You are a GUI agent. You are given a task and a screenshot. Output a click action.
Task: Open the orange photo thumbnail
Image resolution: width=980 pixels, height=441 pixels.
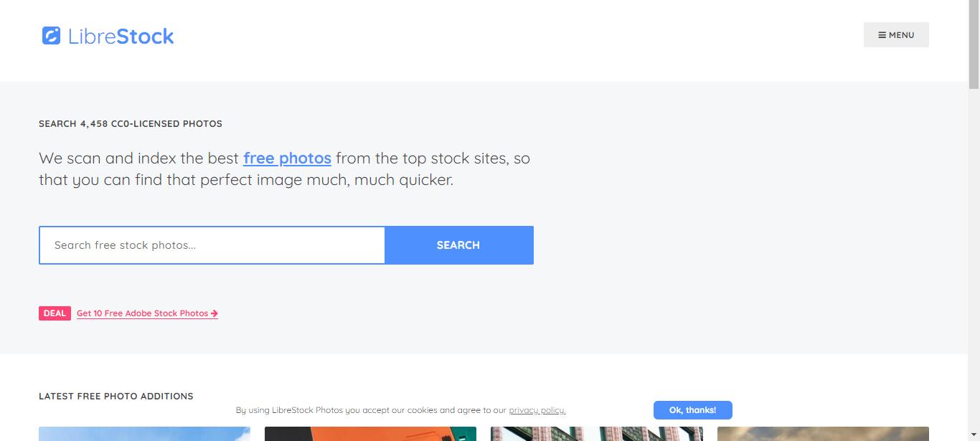pos(370,434)
